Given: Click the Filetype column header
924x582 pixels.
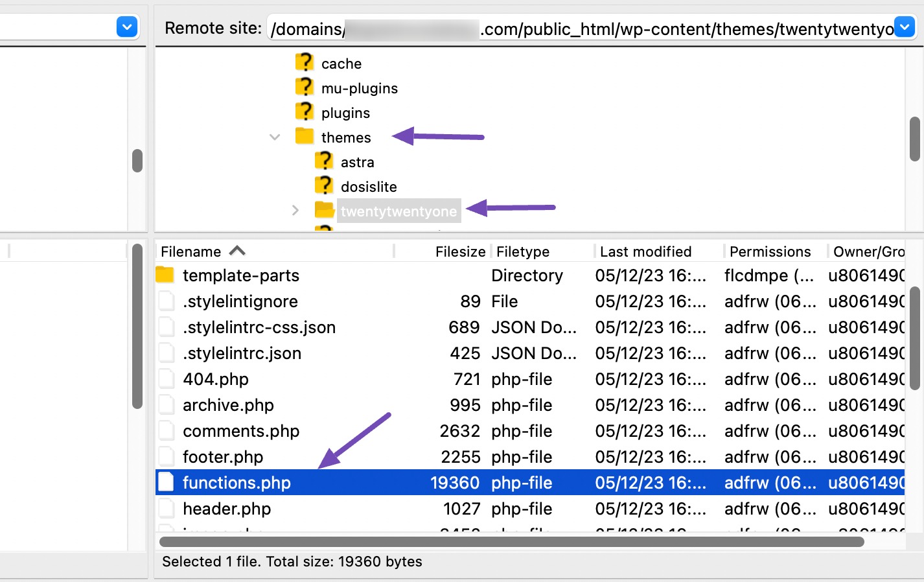Looking at the screenshot, I should (x=523, y=251).
